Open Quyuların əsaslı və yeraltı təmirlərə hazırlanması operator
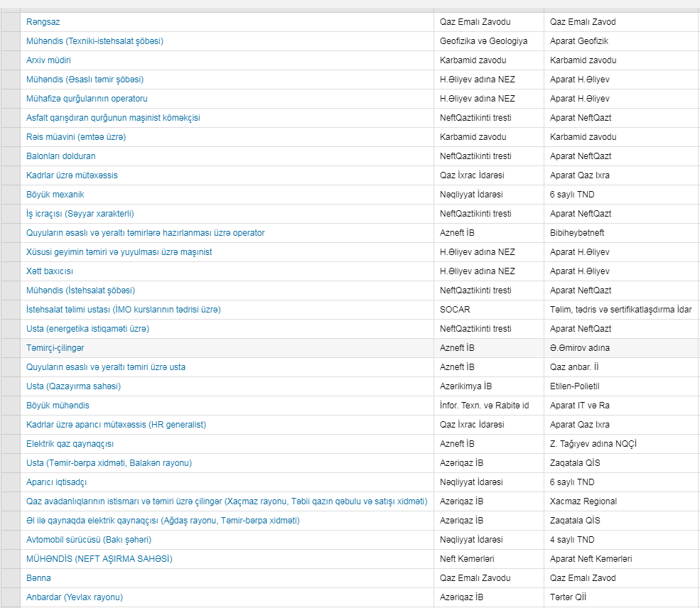700x608 pixels. 146,233
